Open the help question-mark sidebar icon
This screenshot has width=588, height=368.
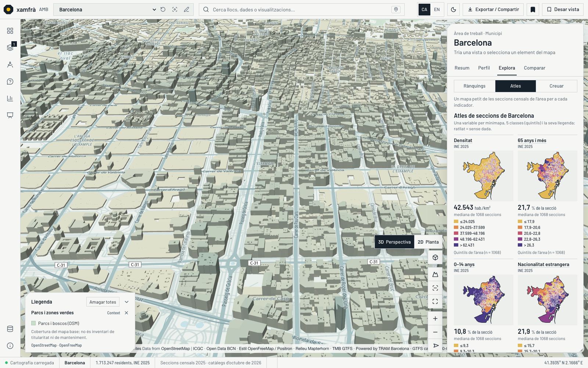[10, 81]
